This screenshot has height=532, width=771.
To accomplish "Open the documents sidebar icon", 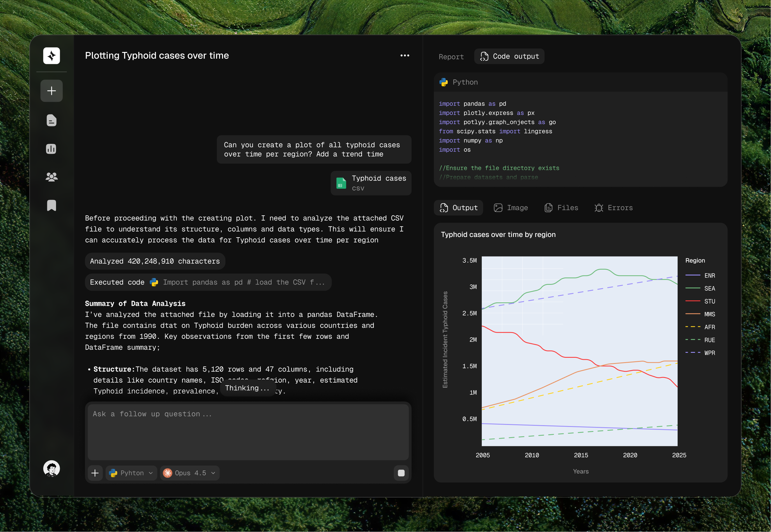I will click(x=51, y=120).
